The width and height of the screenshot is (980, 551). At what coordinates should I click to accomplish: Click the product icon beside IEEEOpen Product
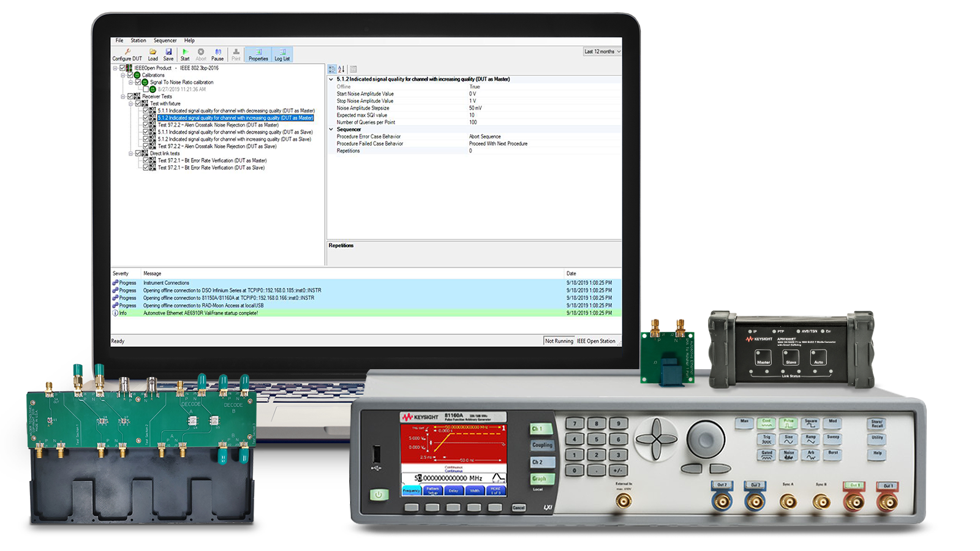129,68
